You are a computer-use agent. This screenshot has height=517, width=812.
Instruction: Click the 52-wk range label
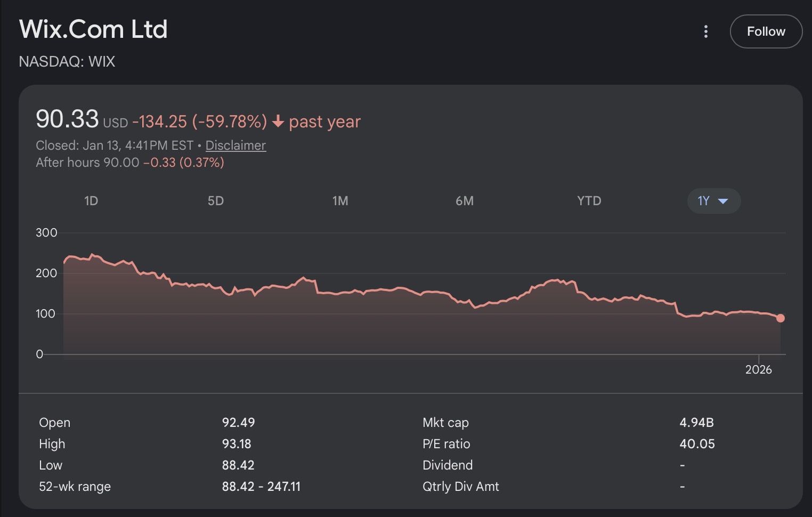[x=75, y=487]
